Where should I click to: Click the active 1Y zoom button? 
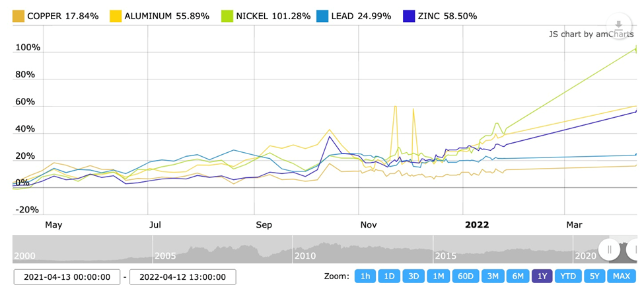[542, 277]
